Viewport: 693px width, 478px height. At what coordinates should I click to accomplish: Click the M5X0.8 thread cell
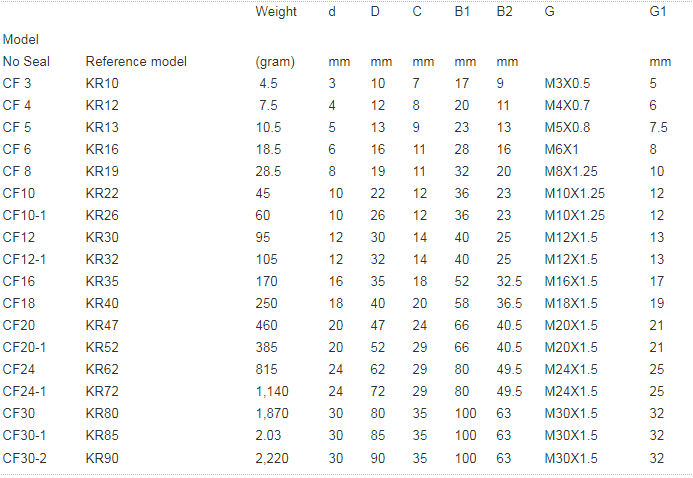point(567,127)
